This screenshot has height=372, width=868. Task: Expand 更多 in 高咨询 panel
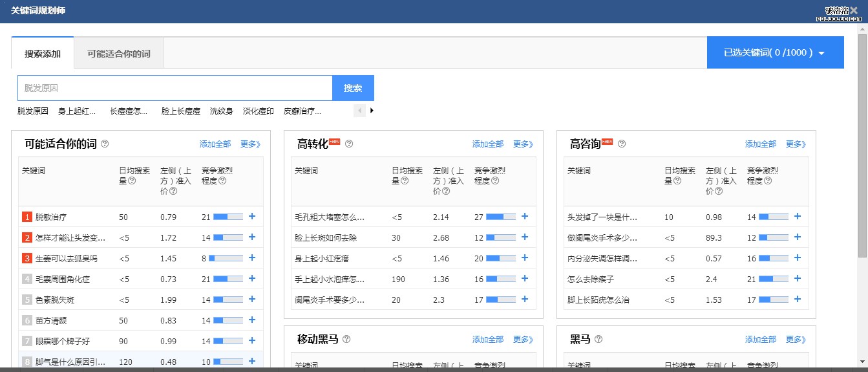pyautogui.click(x=796, y=144)
